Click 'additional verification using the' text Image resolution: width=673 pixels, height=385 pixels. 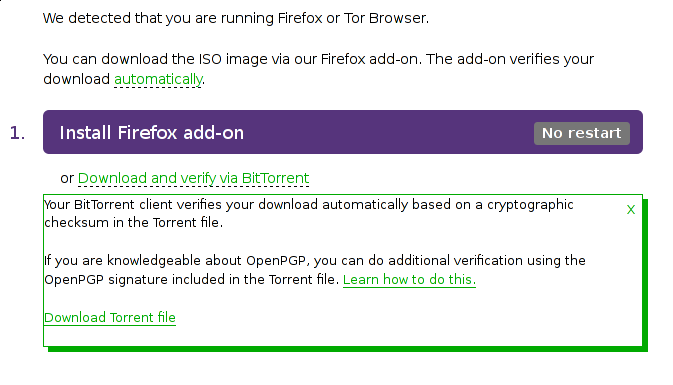click(487, 261)
